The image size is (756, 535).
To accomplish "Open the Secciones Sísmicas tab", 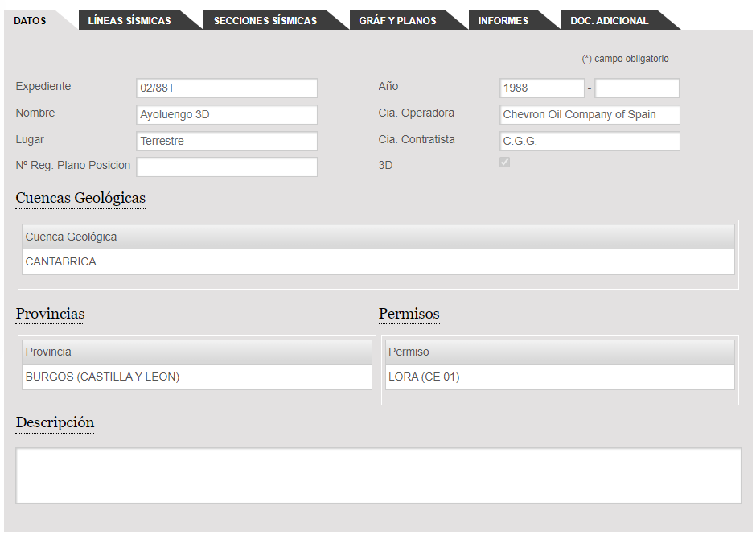I will [265, 20].
